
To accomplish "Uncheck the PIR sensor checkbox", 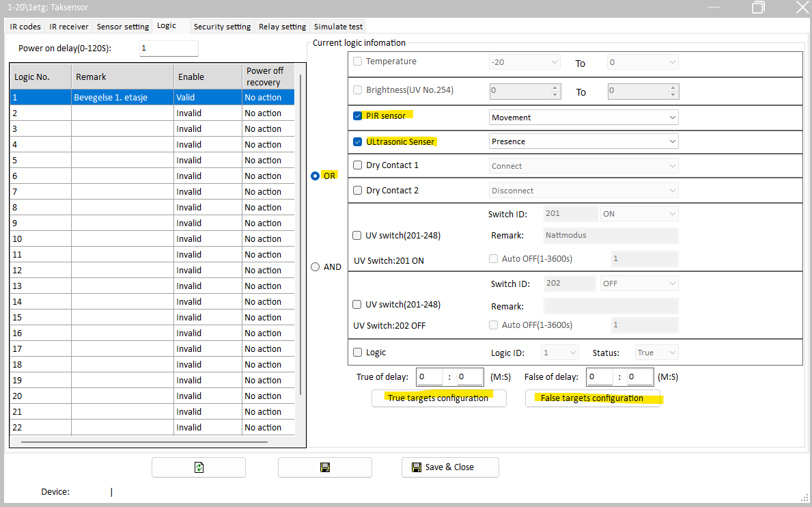I will click(357, 116).
